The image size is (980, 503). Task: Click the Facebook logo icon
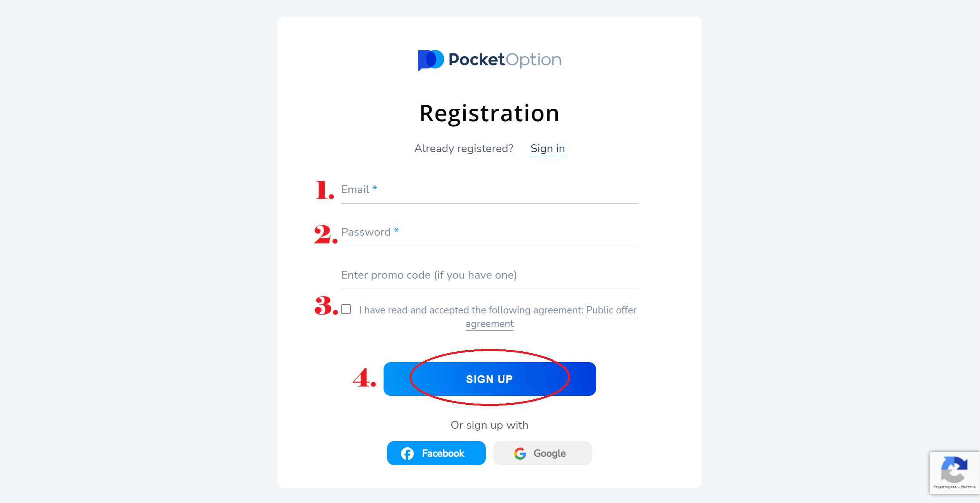point(407,453)
